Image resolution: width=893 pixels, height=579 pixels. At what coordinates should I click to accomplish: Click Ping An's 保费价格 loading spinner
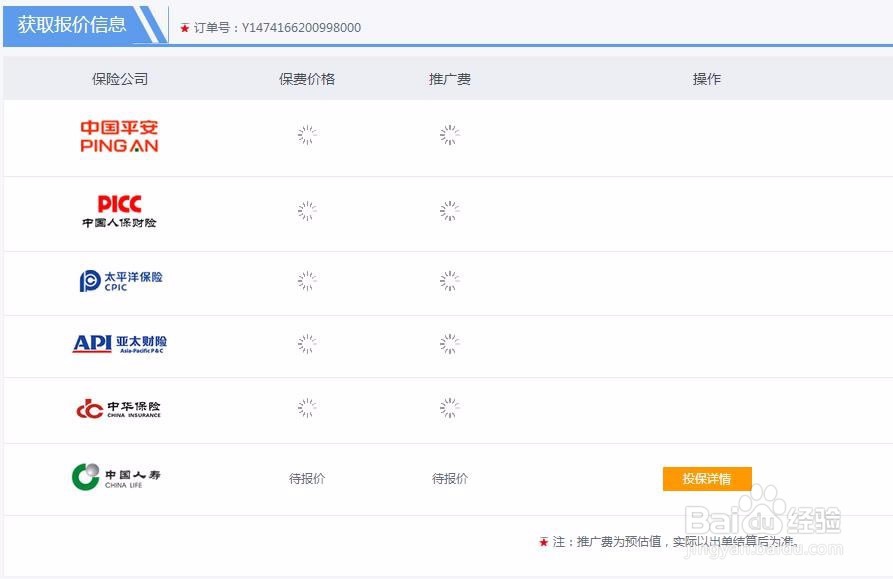tap(307, 135)
